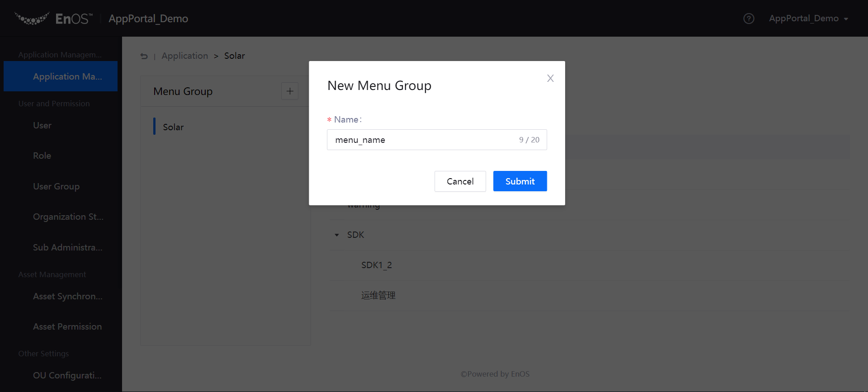868x392 pixels.
Task: Select User Group sidebar item
Action: pos(56,186)
